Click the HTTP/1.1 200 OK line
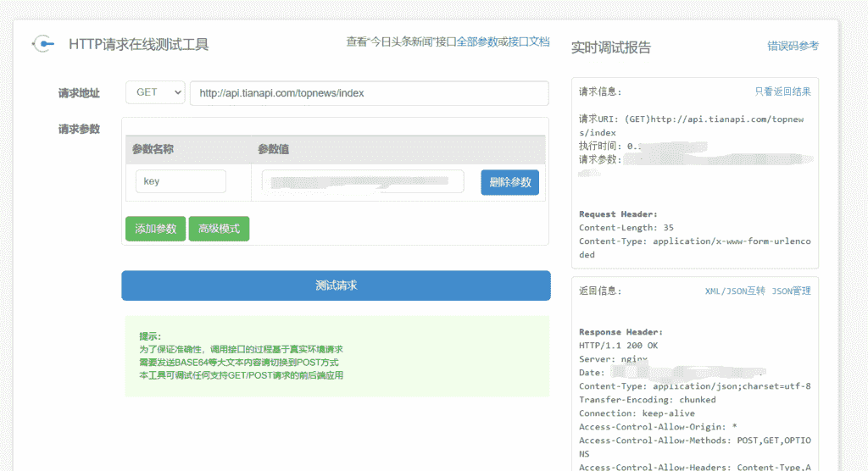 click(618, 346)
